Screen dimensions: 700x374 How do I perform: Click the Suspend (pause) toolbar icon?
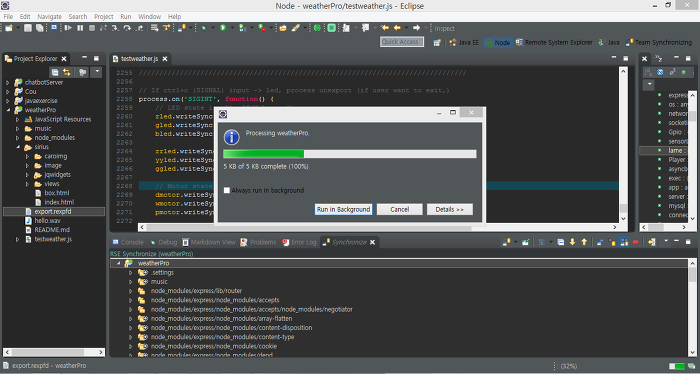(x=80, y=28)
